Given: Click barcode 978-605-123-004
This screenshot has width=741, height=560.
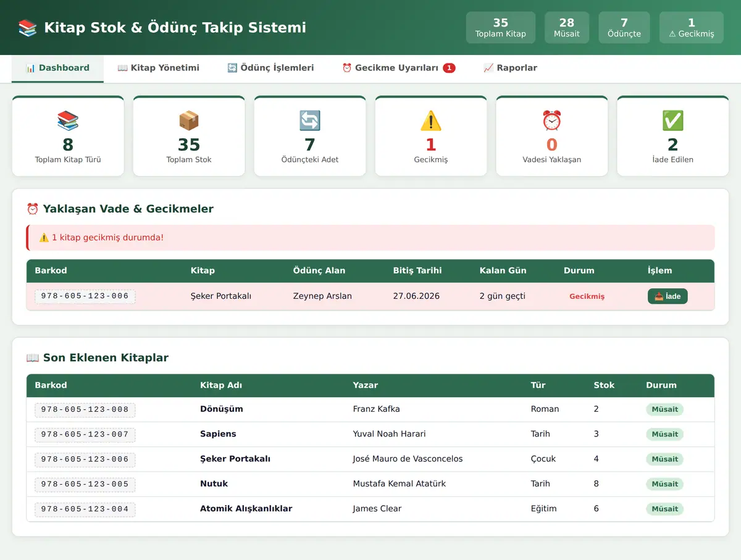Looking at the screenshot, I should [85, 509].
